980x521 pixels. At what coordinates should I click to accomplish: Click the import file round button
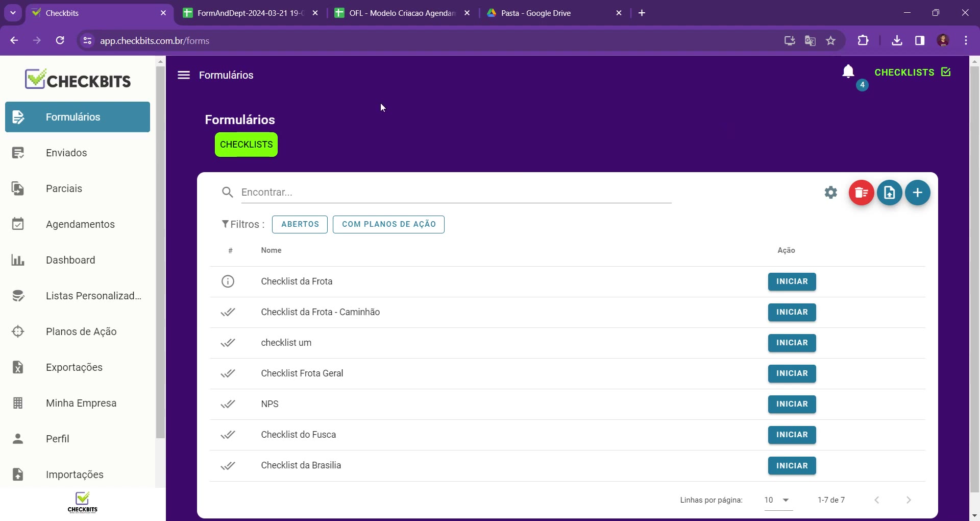pyautogui.click(x=890, y=193)
